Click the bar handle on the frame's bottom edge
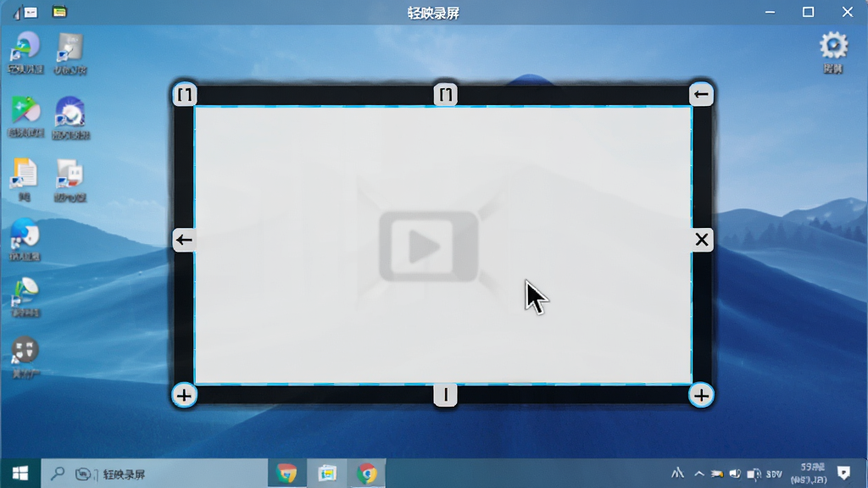868x488 pixels. coord(445,395)
